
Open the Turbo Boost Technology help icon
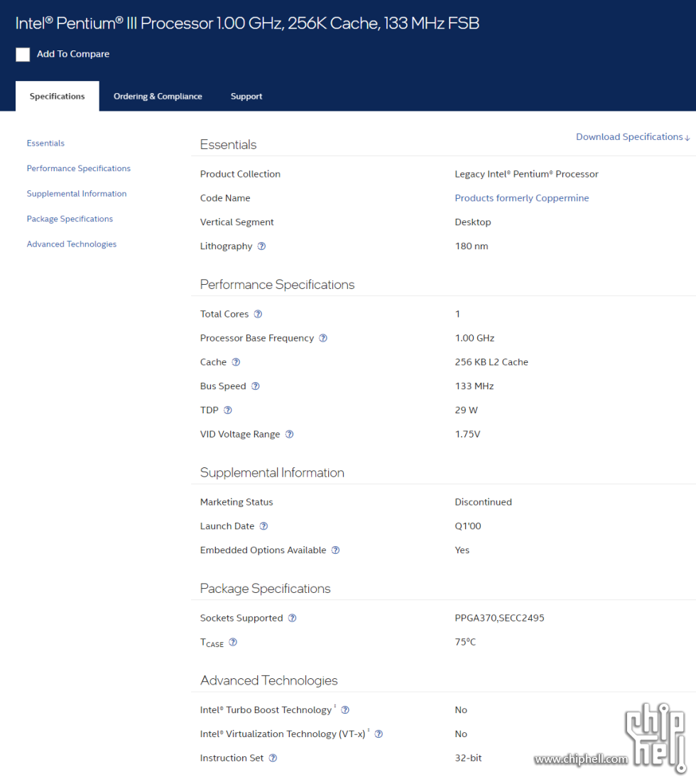click(x=345, y=710)
